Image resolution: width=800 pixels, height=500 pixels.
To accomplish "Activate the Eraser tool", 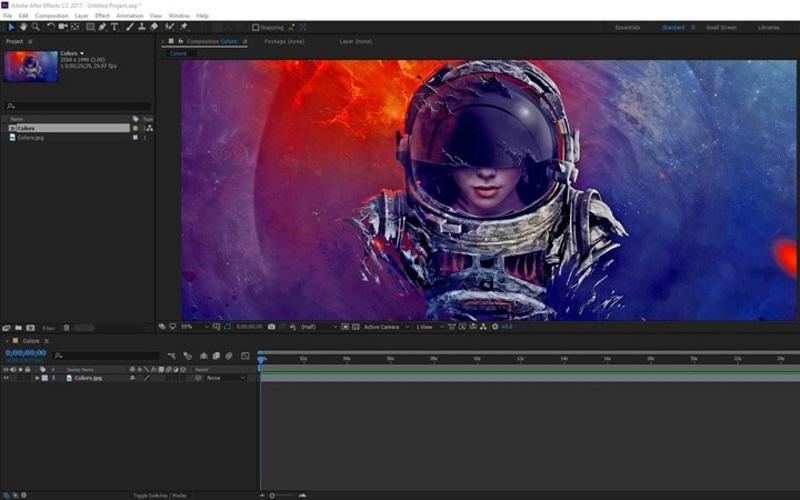I will (x=153, y=27).
